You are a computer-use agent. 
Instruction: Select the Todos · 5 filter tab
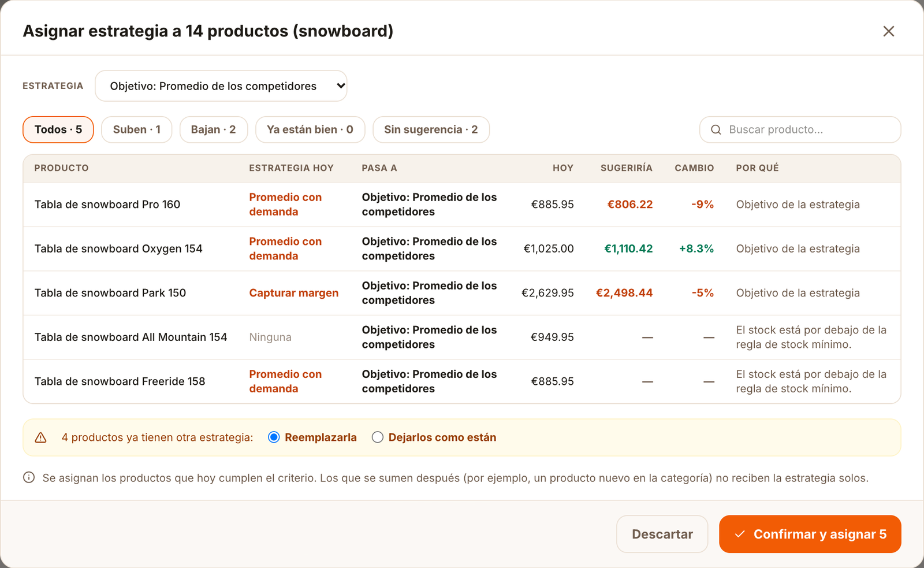click(58, 129)
